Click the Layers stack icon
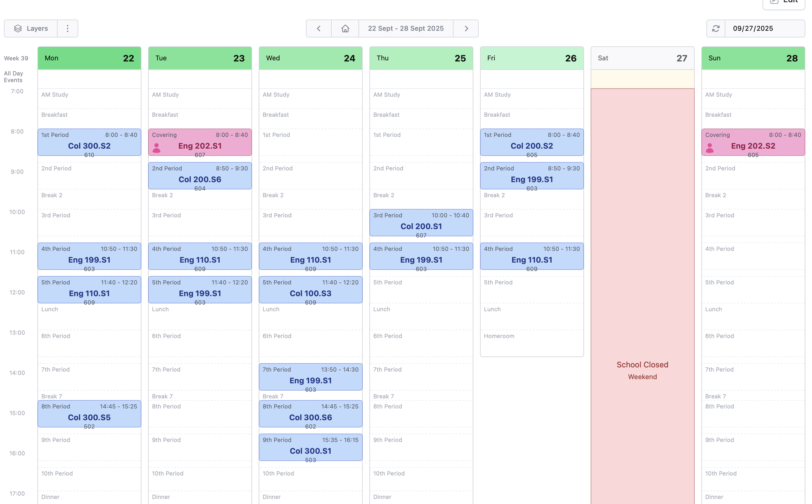812x504 pixels. pos(18,29)
